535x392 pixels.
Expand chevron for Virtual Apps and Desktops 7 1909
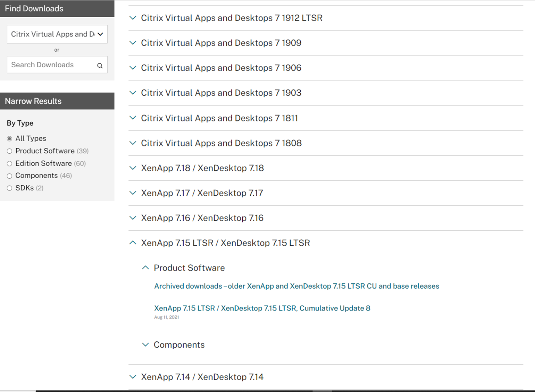tap(133, 43)
